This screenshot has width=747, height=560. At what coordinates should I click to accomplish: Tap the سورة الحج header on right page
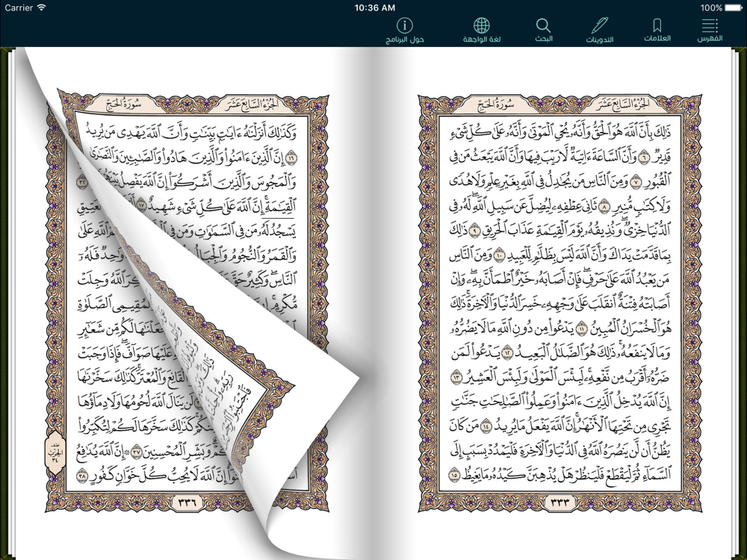[x=495, y=105]
